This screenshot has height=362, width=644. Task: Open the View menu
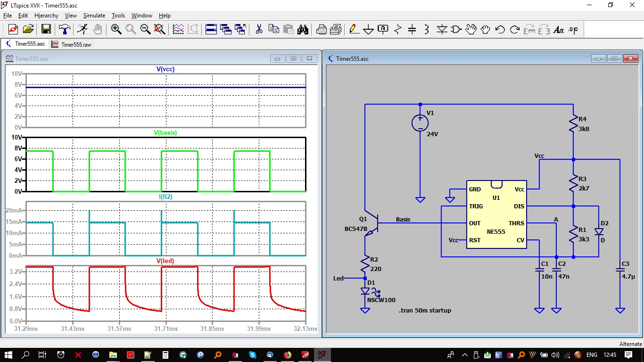click(x=71, y=16)
